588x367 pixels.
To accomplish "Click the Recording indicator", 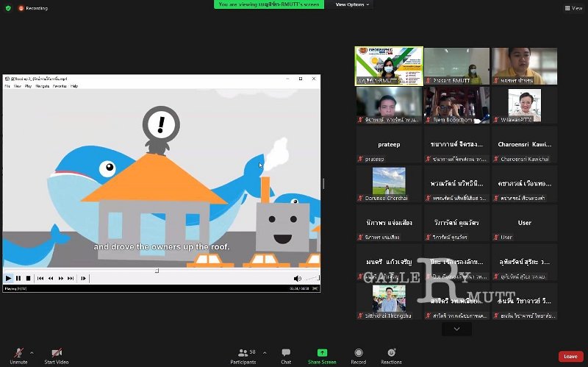I will pyautogui.click(x=33, y=8).
